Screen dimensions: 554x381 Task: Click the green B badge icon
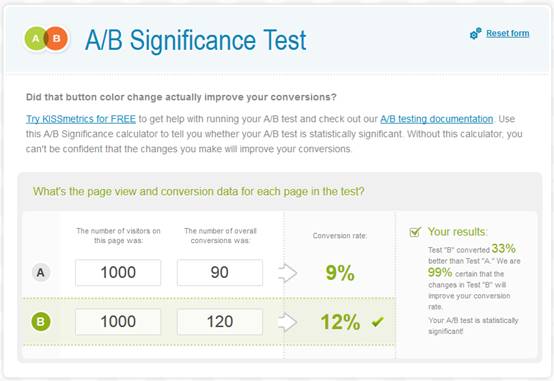pos(41,322)
